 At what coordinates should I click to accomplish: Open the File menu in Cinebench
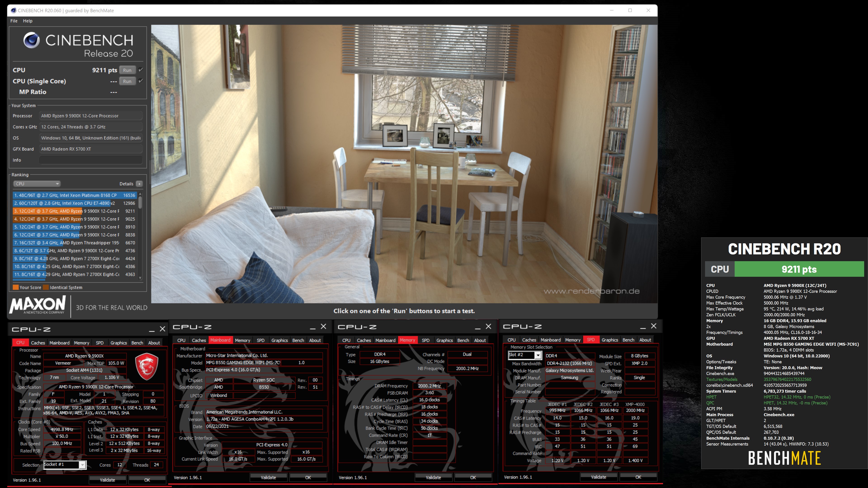[14, 21]
